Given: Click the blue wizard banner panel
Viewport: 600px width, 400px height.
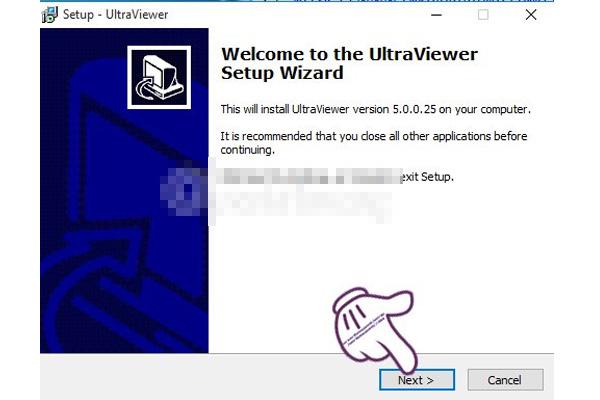Looking at the screenshot, I should pyautogui.click(x=124, y=190).
